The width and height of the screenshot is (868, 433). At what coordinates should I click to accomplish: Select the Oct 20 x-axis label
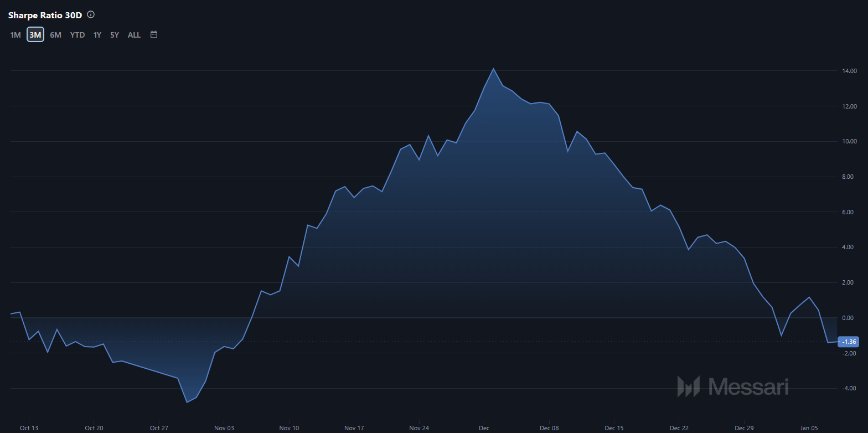[x=94, y=428]
